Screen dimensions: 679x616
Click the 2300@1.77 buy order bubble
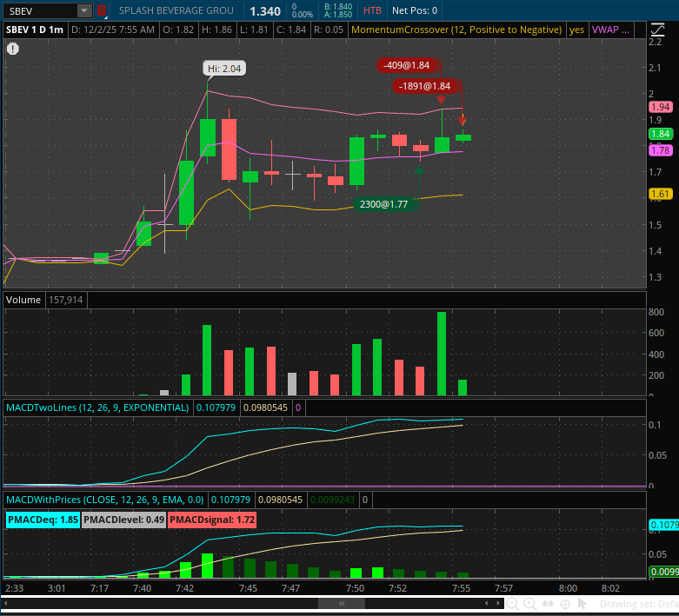(383, 204)
